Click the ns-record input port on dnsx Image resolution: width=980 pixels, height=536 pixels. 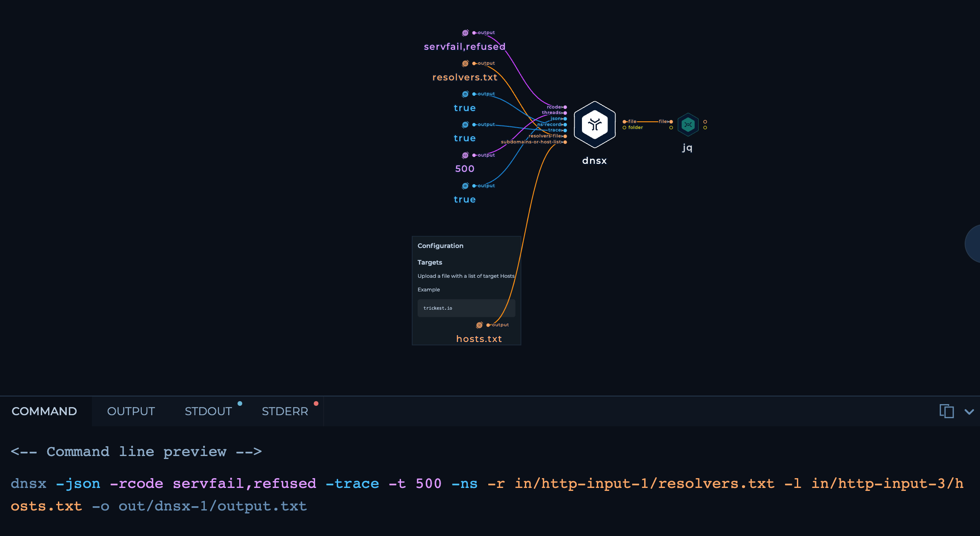tap(565, 125)
